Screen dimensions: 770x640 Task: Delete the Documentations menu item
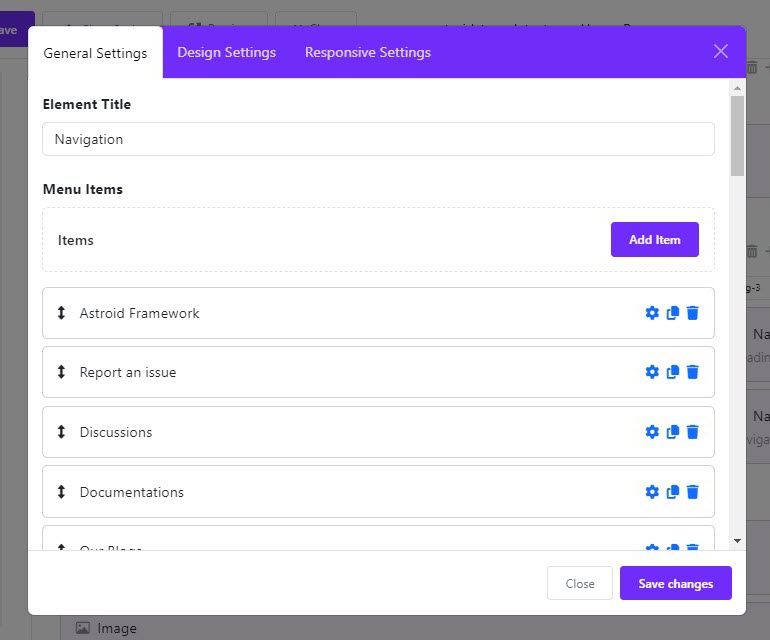[x=692, y=492]
